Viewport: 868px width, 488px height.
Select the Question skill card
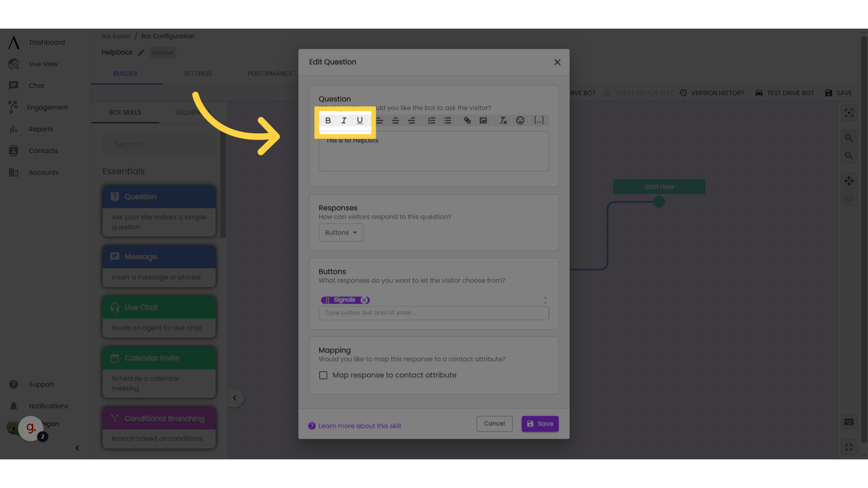coord(159,211)
